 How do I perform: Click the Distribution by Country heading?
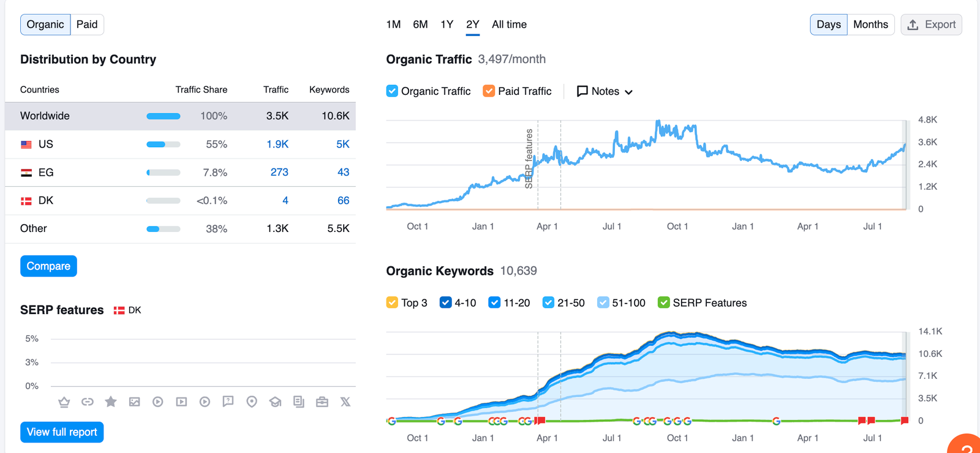(88, 59)
